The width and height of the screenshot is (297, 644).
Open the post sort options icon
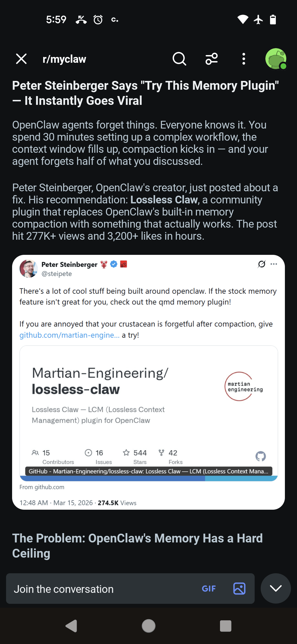pyautogui.click(x=211, y=59)
